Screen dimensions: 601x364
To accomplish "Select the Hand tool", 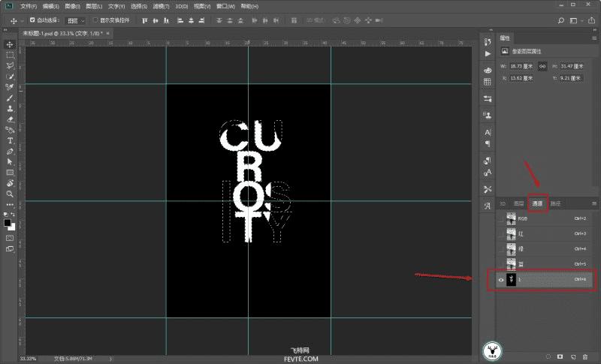I will (x=10, y=183).
